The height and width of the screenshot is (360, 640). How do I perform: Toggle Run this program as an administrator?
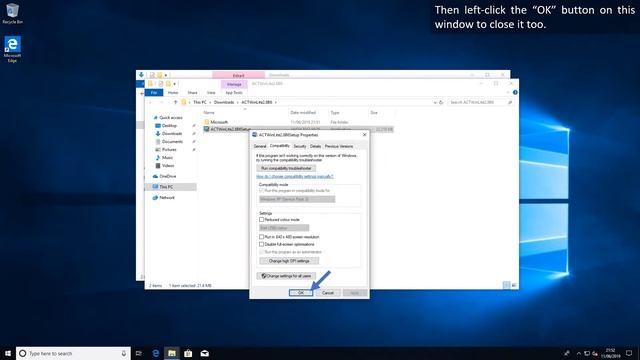[x=262, y=252]
